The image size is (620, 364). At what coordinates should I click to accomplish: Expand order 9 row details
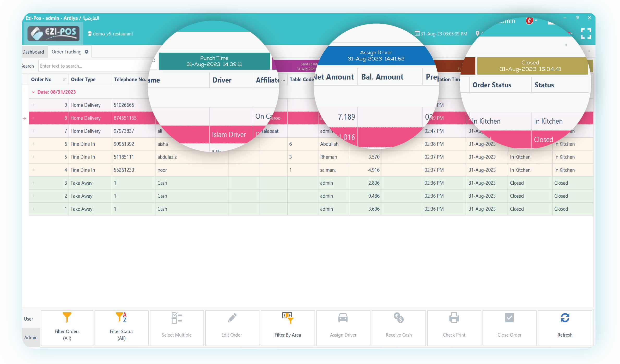(x=33, y=105)
